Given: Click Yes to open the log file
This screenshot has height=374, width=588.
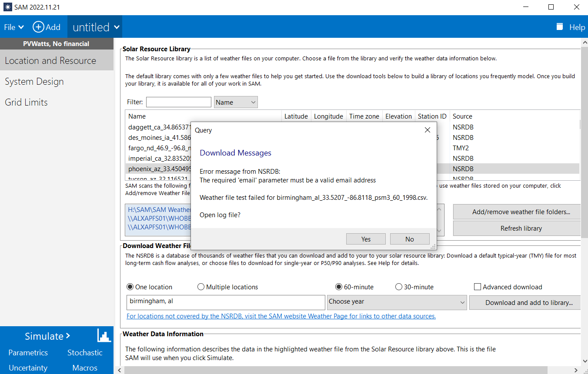Looking at the screenshot, I should (x=366, y=238).
